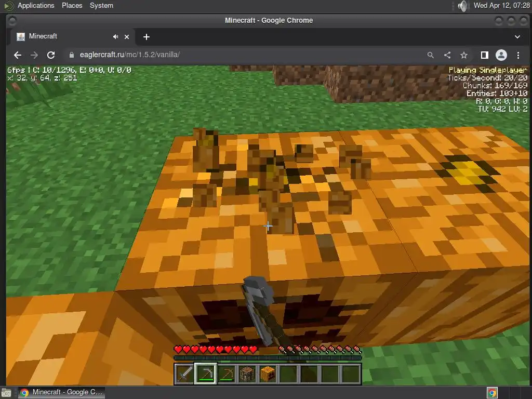Share this page

pyautogui.click(x=447, y=55)
